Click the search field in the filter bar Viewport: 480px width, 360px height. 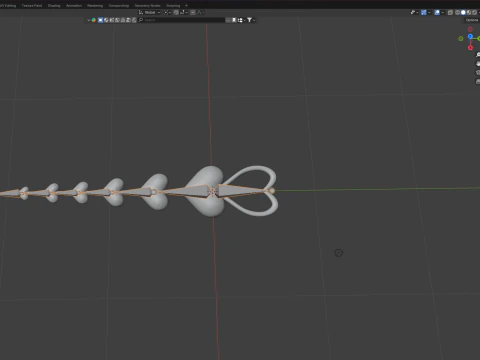182,20
